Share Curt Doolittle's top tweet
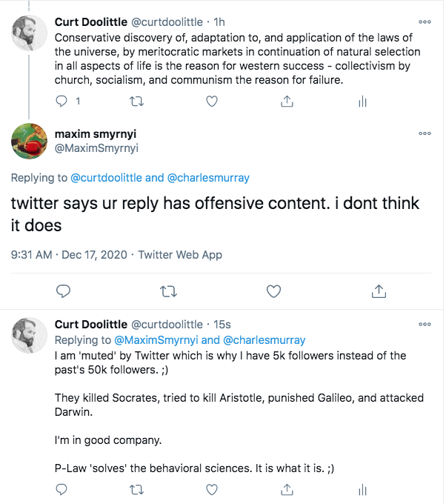Image resolution: width=446 pixels, height=504 pixels. (x=287, y=102)
